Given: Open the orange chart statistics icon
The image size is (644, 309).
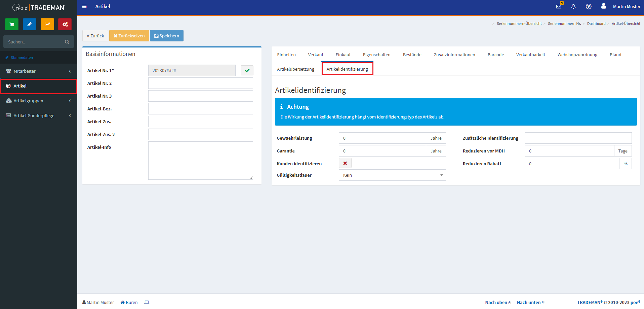Looking at the screenshot, I should point(47,24).
